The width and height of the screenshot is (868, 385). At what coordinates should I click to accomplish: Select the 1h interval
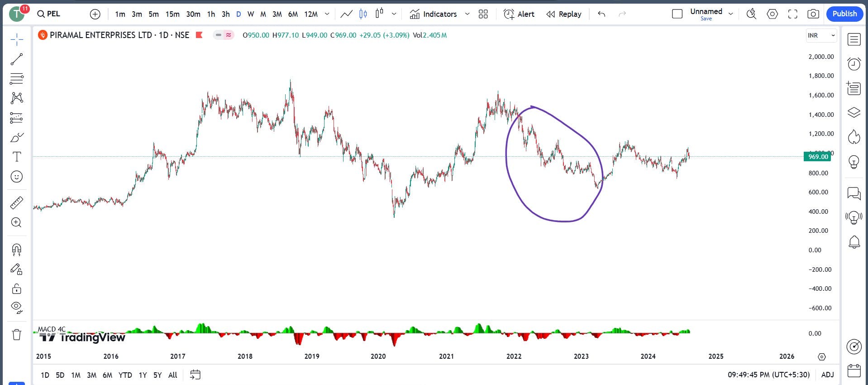click(x=211, y=14)
